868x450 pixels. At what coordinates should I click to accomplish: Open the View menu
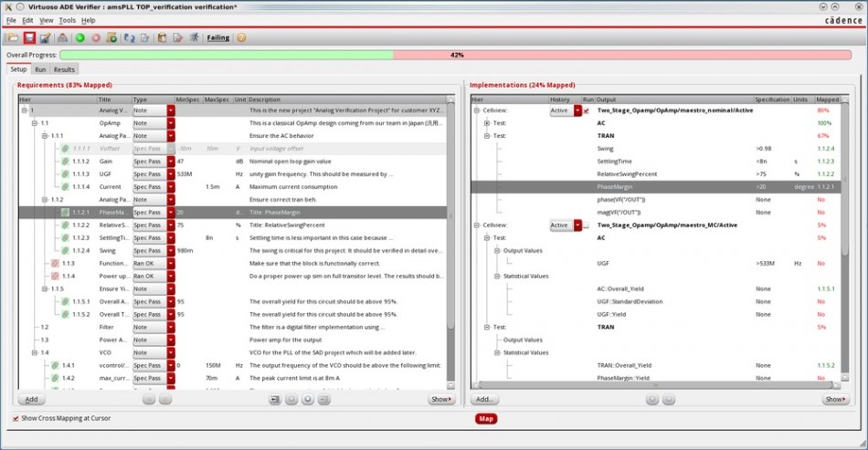pos(46,20)
